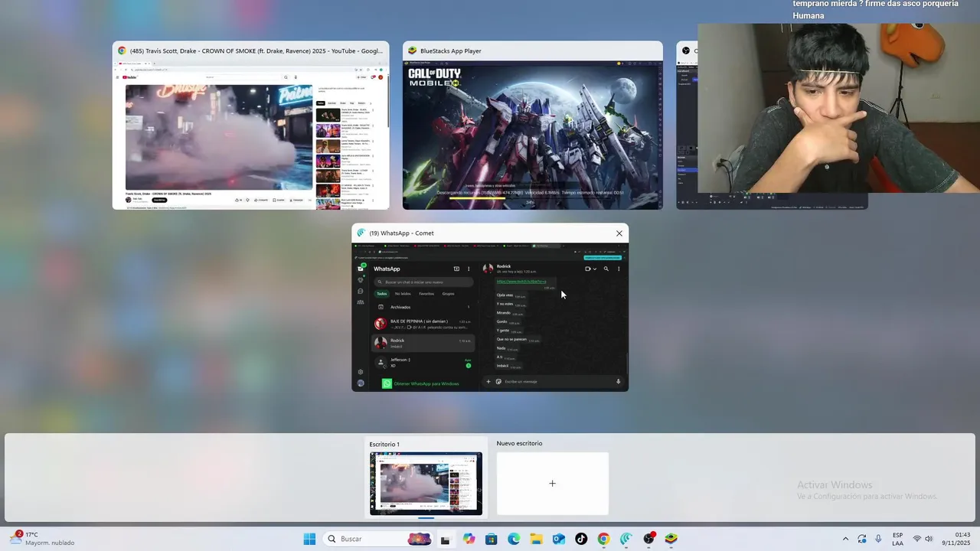Open the 17°C weather widget
The width and height of the screenshot is (980, 551).
point(42,539)
